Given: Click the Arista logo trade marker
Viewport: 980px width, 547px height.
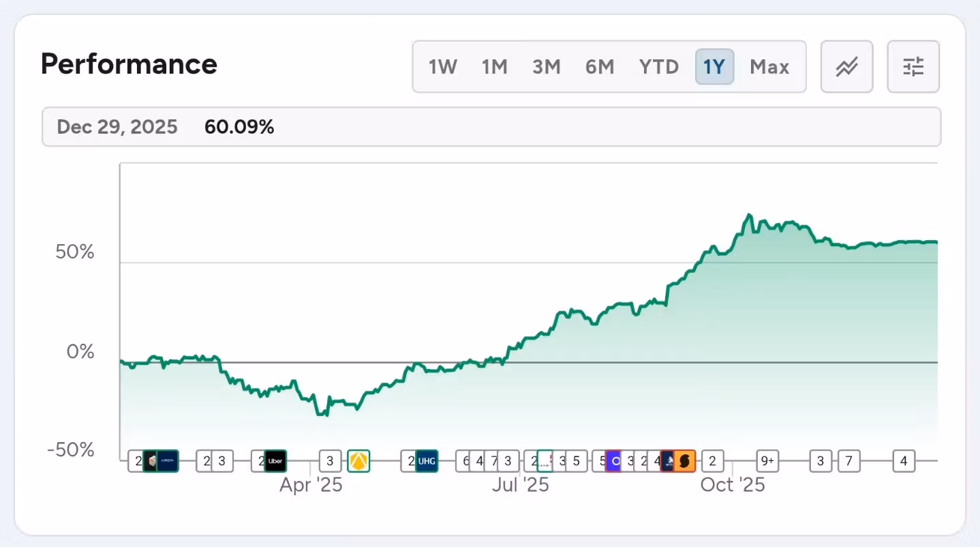Looking at the screenshot, I should 168,461.
